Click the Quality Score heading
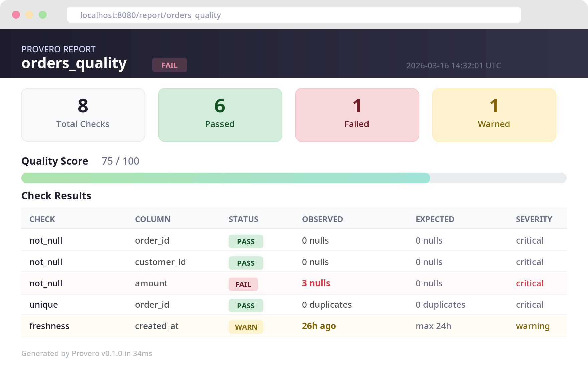The width and height of the screenshot is (588, 388). pyautogui.click(x=54, y=161)
